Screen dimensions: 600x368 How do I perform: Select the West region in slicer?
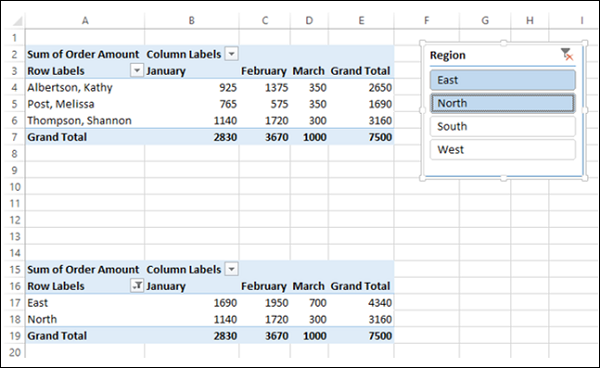point(503,150)
